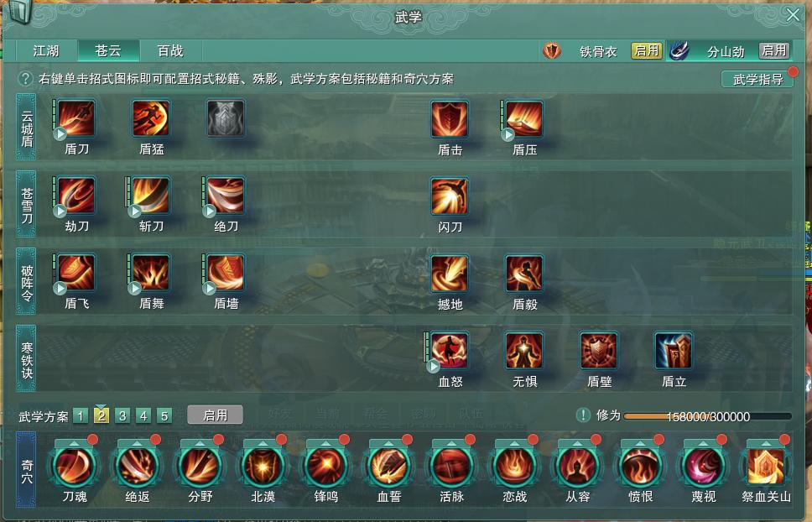Expand the 刀魂 talent slot
Viewport: 812px width, 522px height.
click(x=74, y=443)
